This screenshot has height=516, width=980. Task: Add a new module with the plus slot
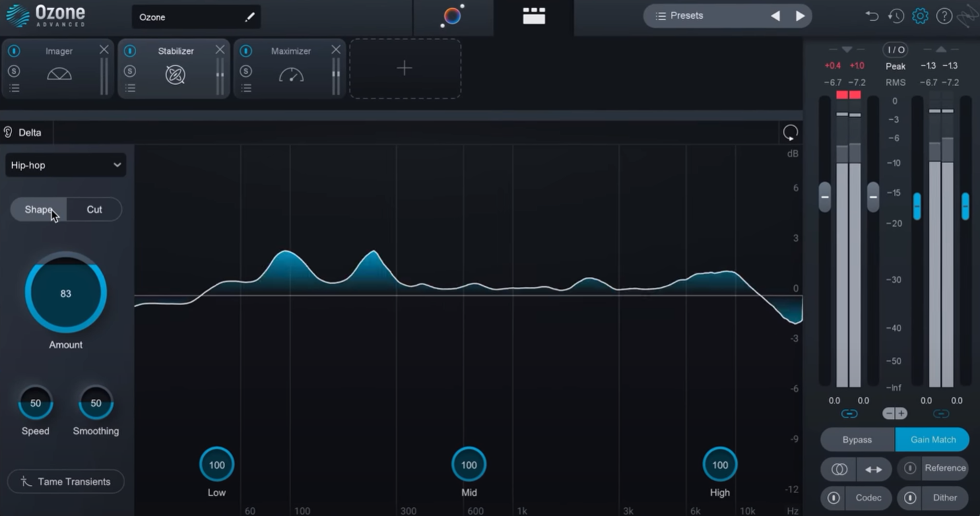click(405, 69)
